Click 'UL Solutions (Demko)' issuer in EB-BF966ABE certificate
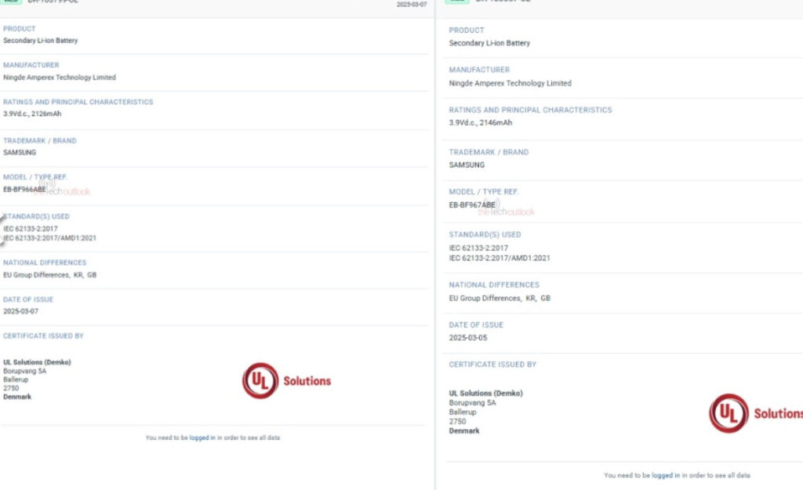The width and height of the screenshot is (803, 490). pos(37,362)
